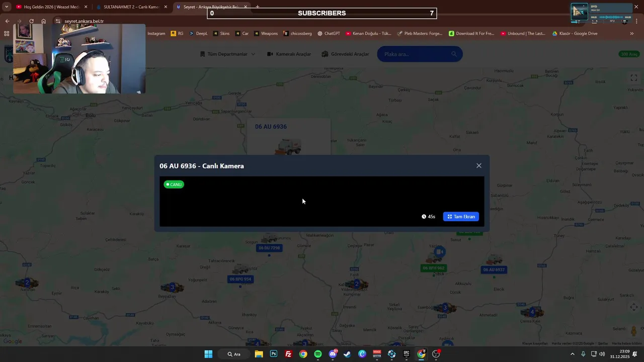Open vehicle cluster near Esenboğa

coord(445,308)
